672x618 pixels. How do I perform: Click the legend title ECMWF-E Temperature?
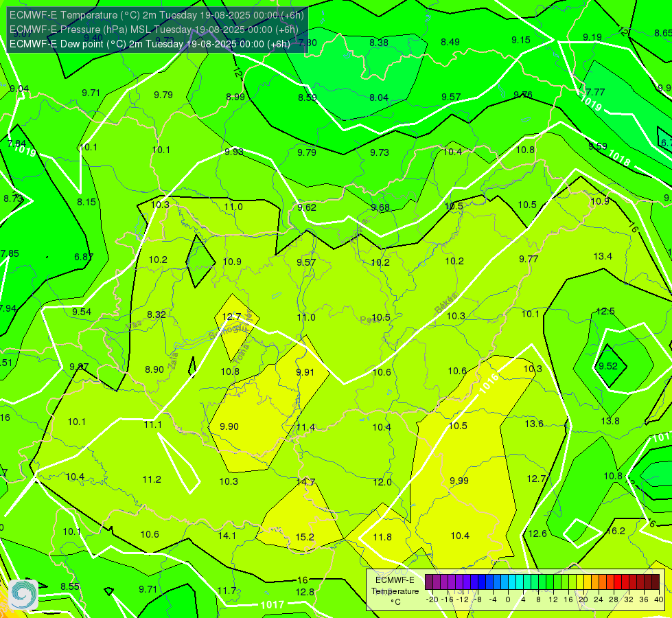395,586
